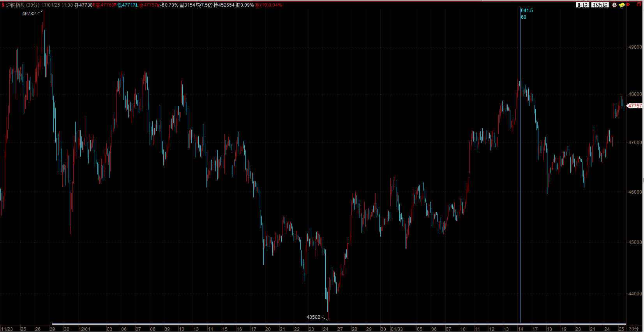Viewport: 644px width, 332px height.
Task: Click the 沪铜指数 (30分) chart title
Action: (x=23, y=5)
